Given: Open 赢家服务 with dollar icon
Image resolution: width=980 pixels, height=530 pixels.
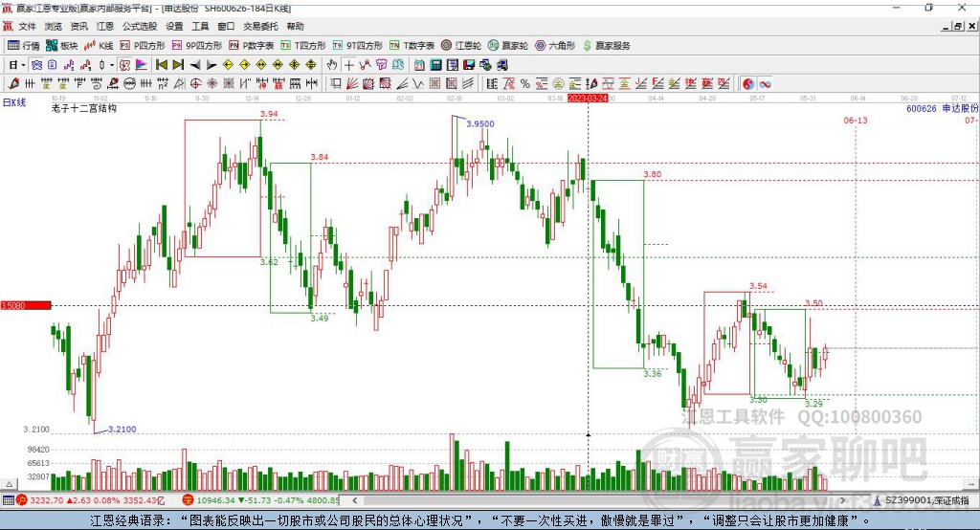Looking at the screenshot, I should 606,46.
